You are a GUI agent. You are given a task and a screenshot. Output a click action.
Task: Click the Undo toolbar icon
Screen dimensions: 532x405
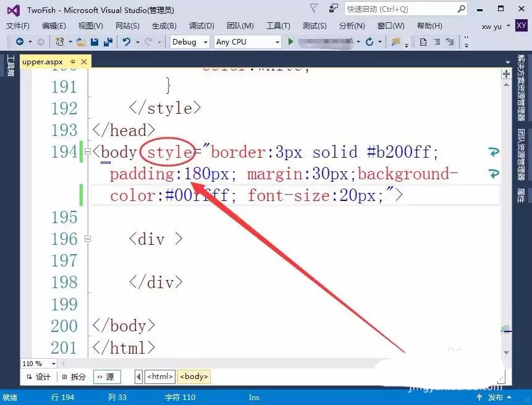126,42
